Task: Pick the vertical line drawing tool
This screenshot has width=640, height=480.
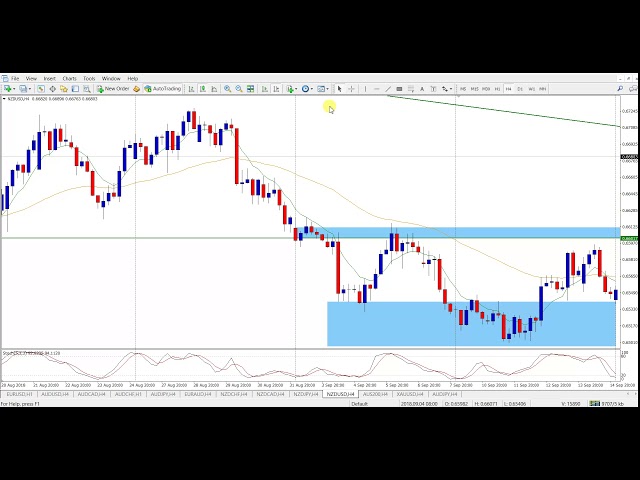Action: 365,89
